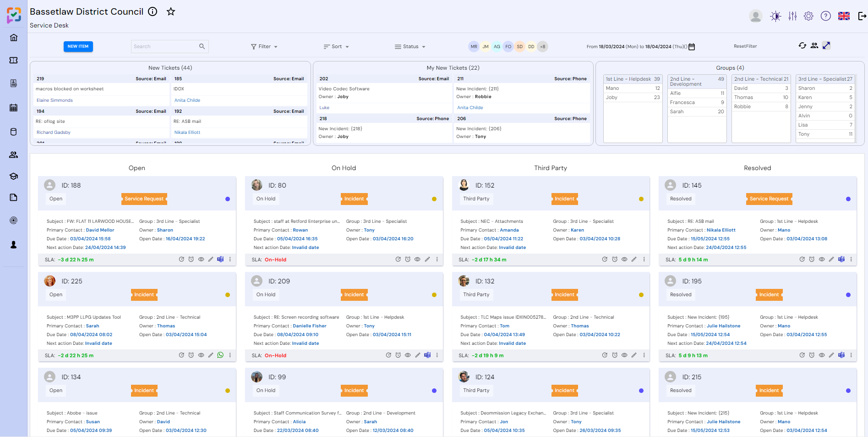Open the graduation cap icon in sidebar
Image resolution: width=868 pixels, height=437 pixels.
pyautogui.click(x=14, y=177)
